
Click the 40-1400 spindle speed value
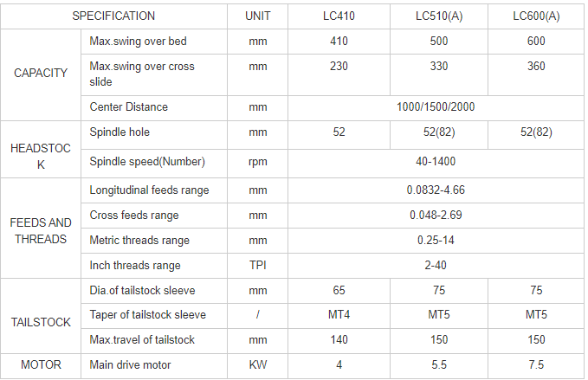pos(436,162)
